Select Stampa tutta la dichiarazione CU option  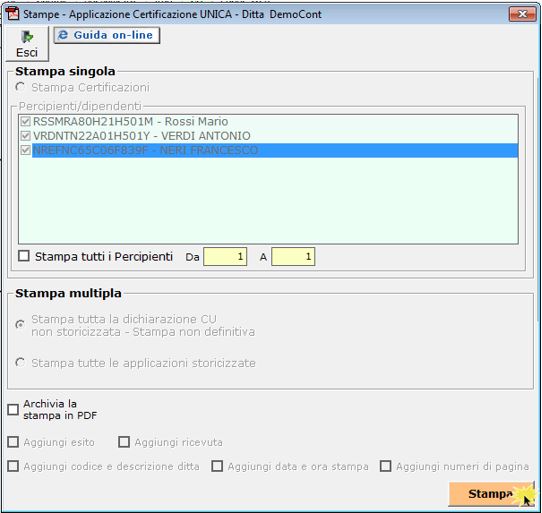pos(20,325)
